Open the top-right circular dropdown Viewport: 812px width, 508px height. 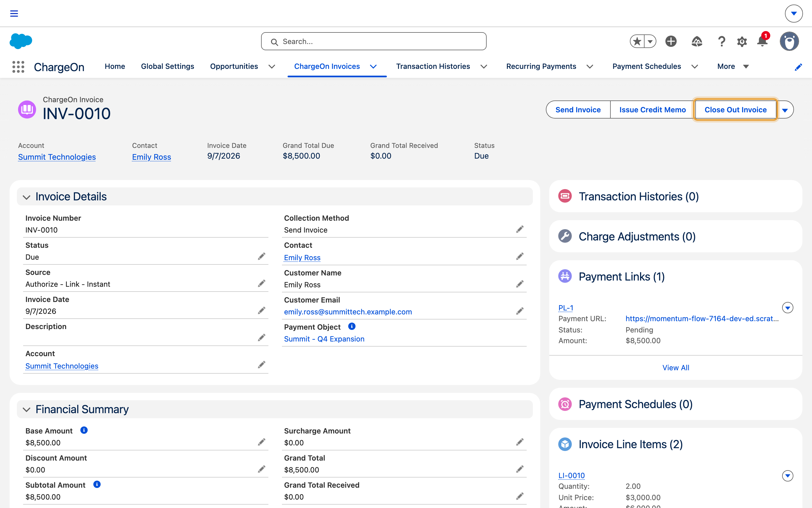click(x=794, y=14)
